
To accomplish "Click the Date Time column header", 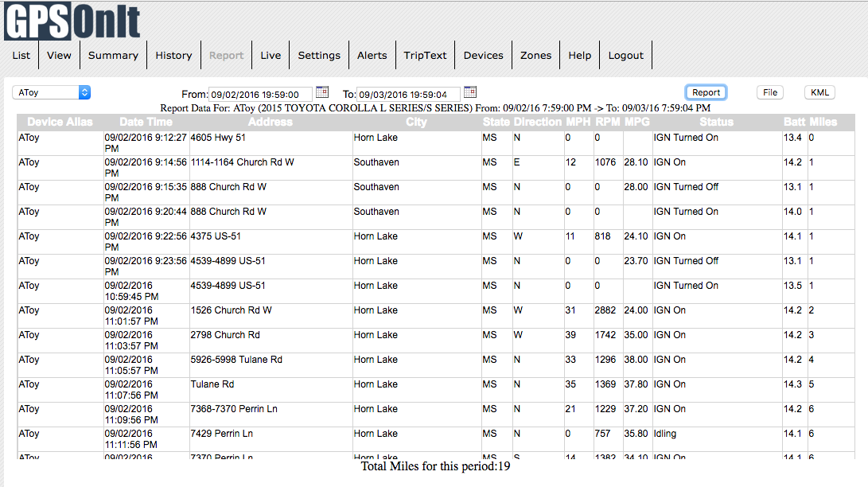I will coord(146,122).
